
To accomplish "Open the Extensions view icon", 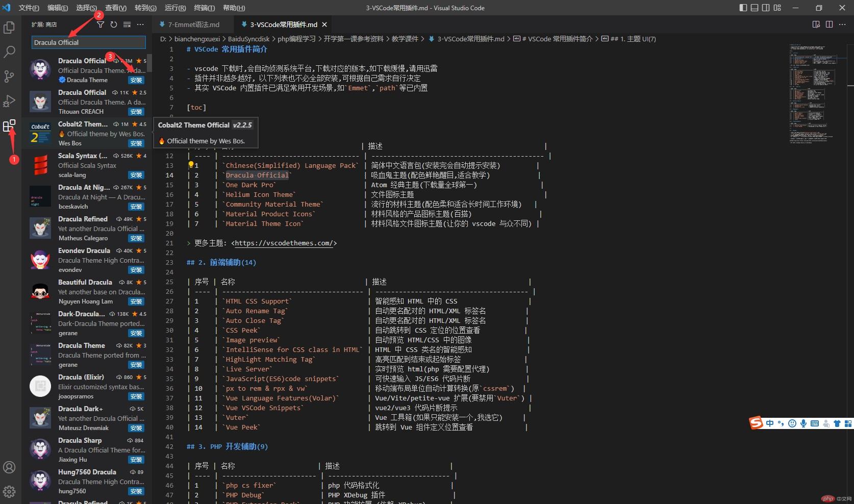I will pyautogui.click(x=9, y=125).
